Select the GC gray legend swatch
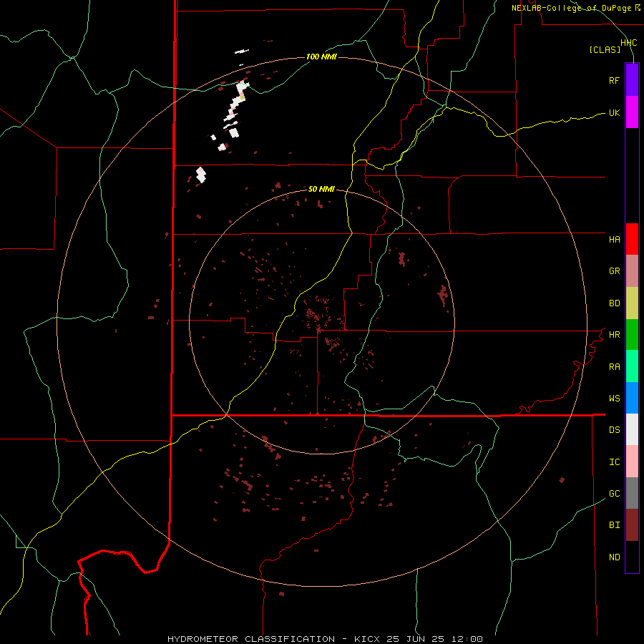The image size is (644, 644). coord(632,493)
